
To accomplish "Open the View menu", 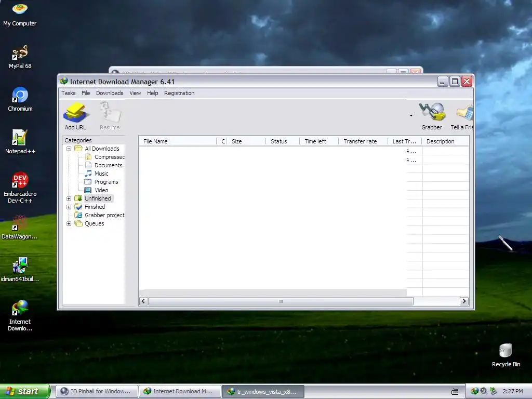I will tap(135, 93).
